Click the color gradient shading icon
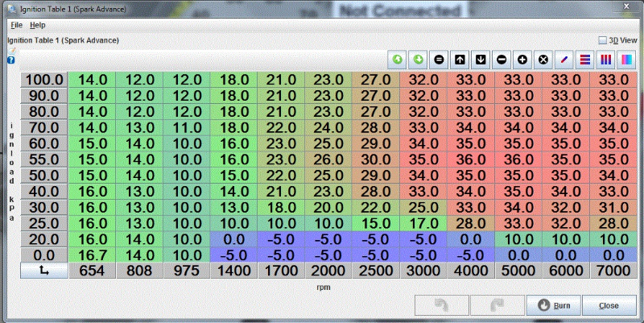This screenshot has width=644, height=323. pos(627,60)
